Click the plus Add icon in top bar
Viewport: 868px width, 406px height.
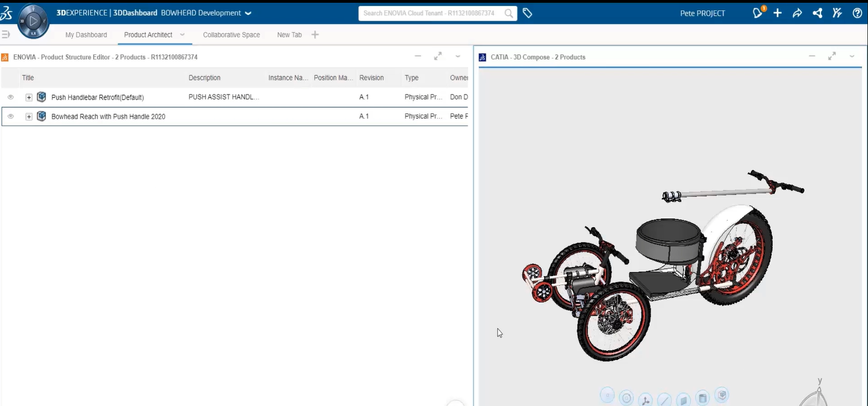[x=777, y=13]
